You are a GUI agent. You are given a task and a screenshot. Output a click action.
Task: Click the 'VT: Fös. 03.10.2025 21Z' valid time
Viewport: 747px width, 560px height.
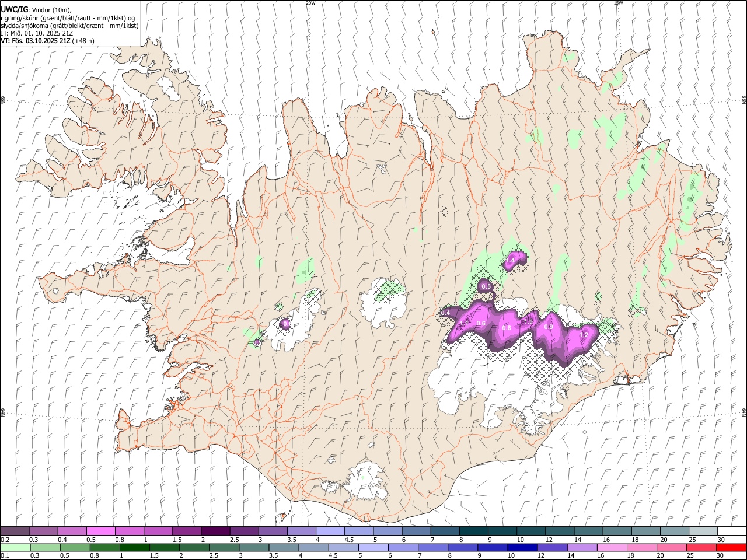coord(36,41)
